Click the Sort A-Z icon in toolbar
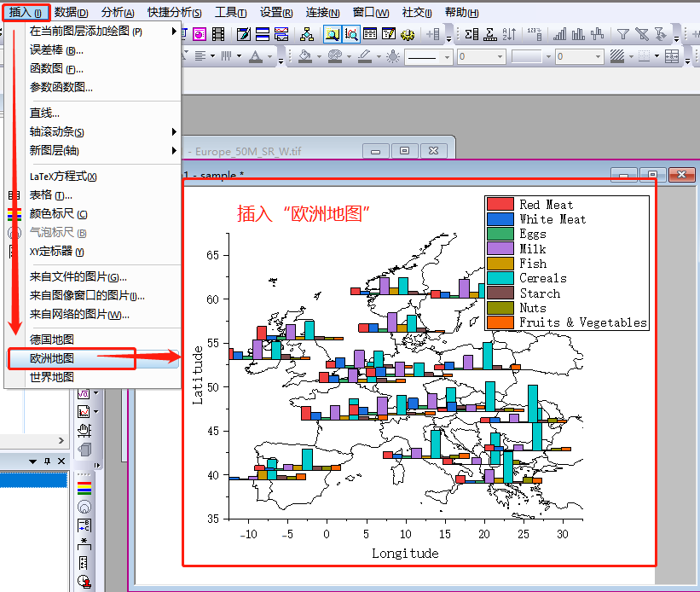This screenshot has width=700, height=592. click(x=510, y=34)
